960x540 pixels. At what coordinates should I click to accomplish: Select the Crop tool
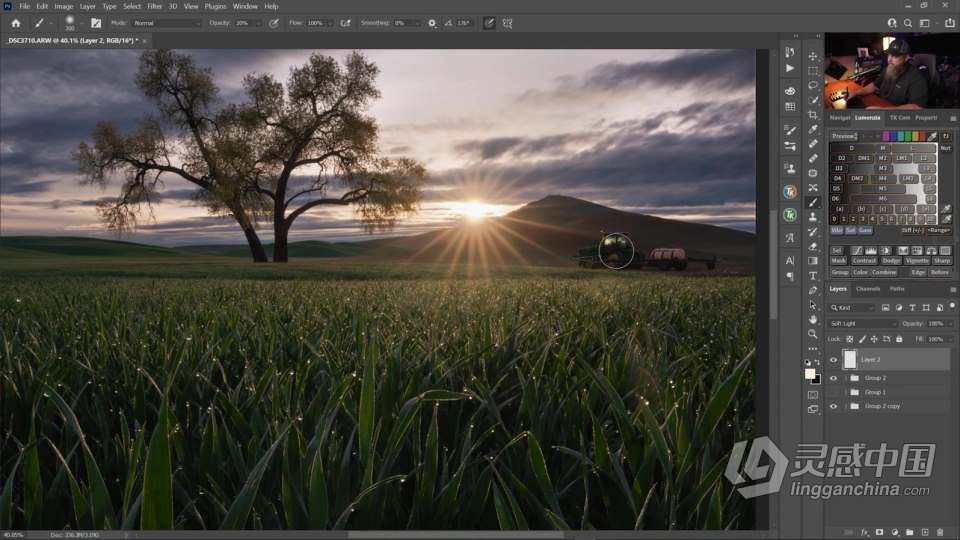(x=813, y=114)
